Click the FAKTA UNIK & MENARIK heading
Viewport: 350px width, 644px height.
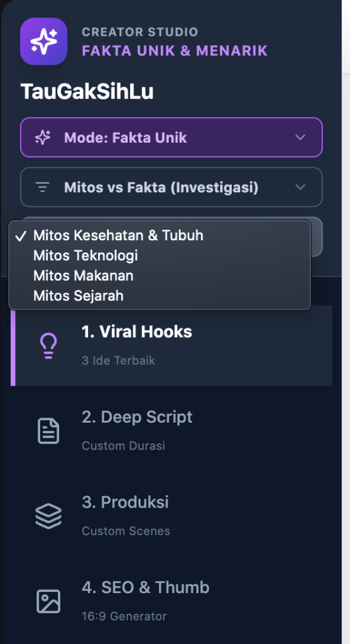(x=175, y=50)
